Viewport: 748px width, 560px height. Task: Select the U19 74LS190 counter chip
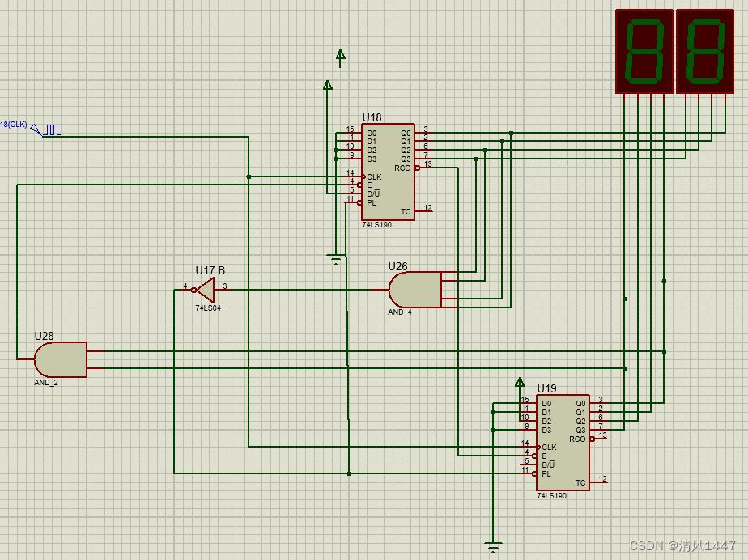pyautogui.click(x=563, y=443)
